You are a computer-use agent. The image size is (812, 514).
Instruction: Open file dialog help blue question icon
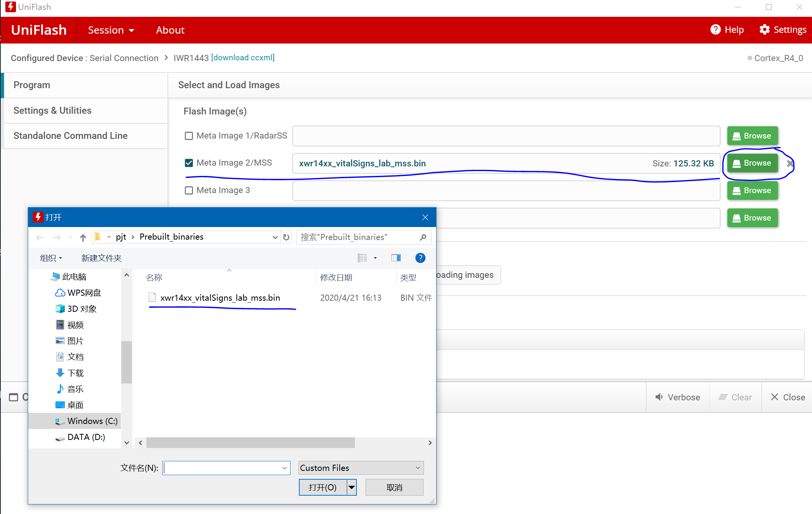pos(420,258)
